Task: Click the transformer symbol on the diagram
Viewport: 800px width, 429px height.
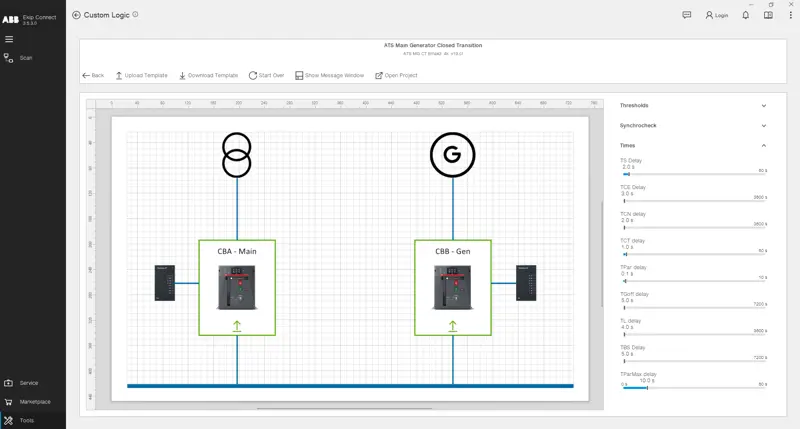Action: [x=237, y=155]
